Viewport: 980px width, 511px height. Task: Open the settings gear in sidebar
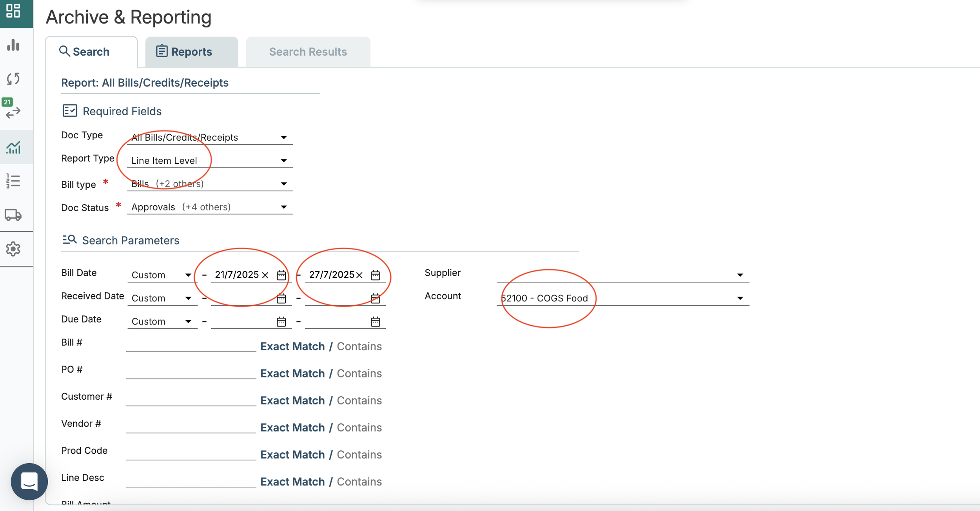pos(13,249)
